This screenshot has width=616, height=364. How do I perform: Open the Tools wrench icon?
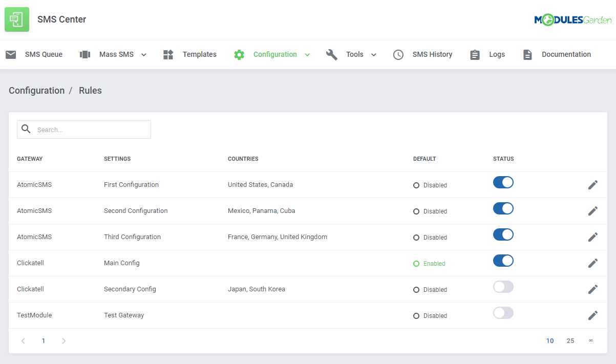[331, 54]
